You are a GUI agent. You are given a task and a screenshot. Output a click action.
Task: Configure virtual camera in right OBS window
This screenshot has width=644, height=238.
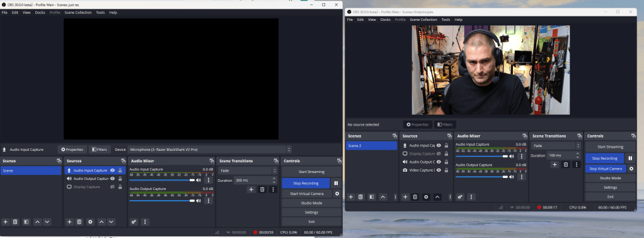coord(631,169)
